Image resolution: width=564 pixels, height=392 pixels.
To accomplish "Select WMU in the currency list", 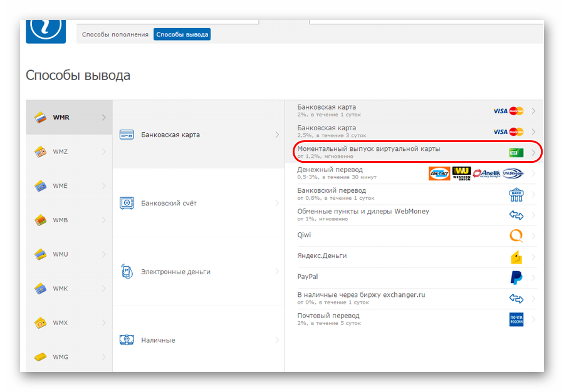I will click(69, 254).
